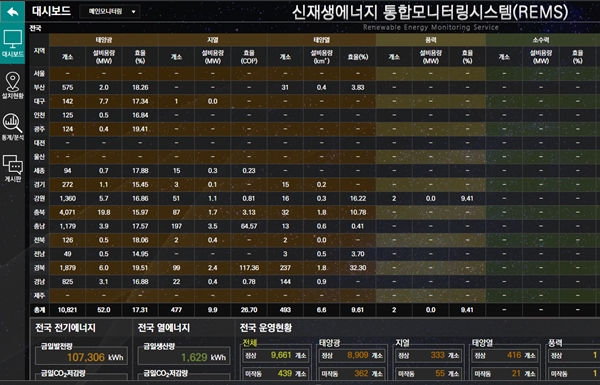Click the 금일발전량 107,306 kWh box
The height and width of the screenshot is (385, 600).
click(81, 357)
